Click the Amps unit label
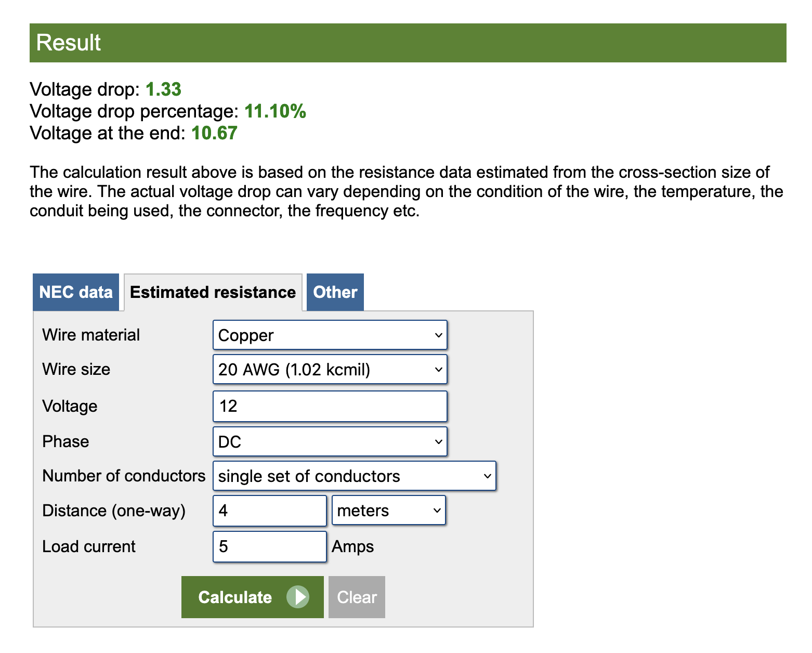 click(352, 546)
